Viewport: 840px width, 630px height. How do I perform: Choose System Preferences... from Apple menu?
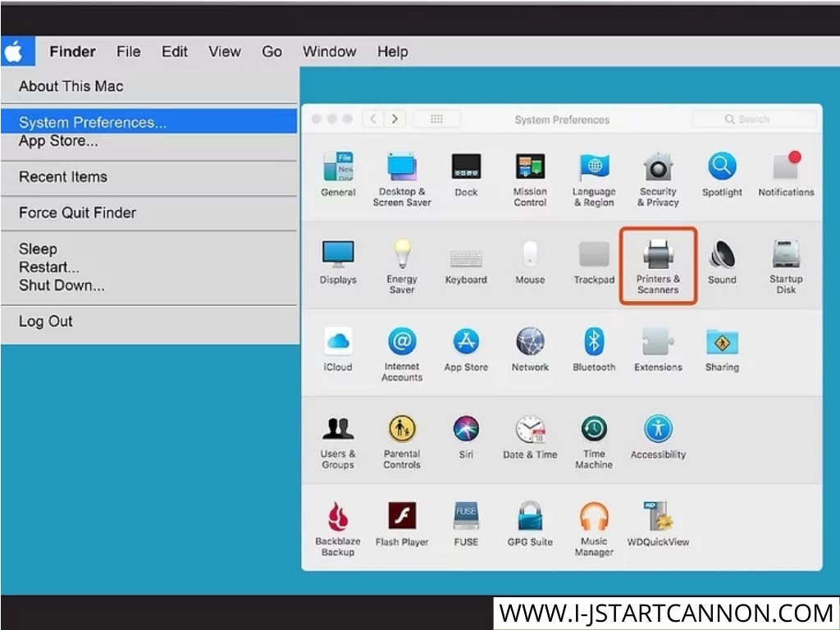coord(149,121)
